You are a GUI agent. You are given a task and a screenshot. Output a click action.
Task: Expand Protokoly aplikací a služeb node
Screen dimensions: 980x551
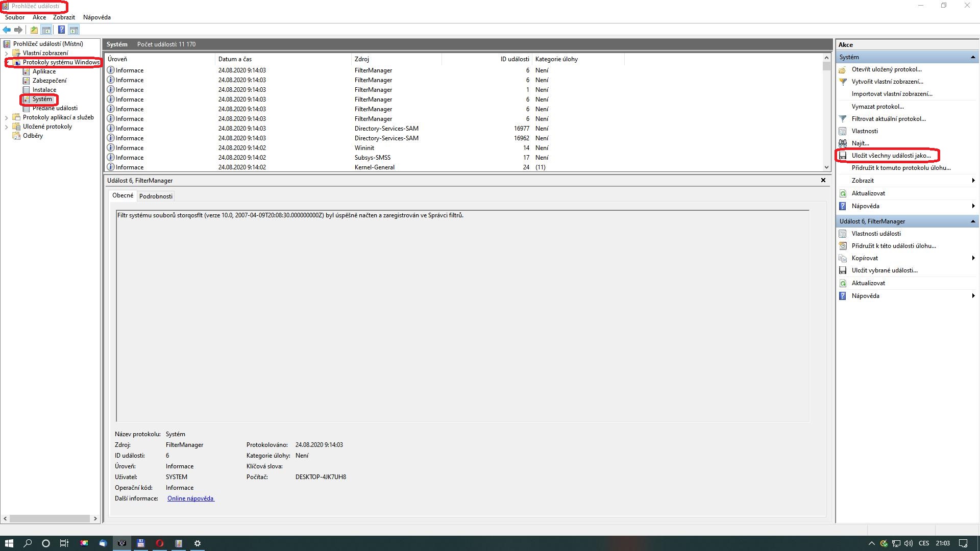pyautogui.click(x=6, y=117)
